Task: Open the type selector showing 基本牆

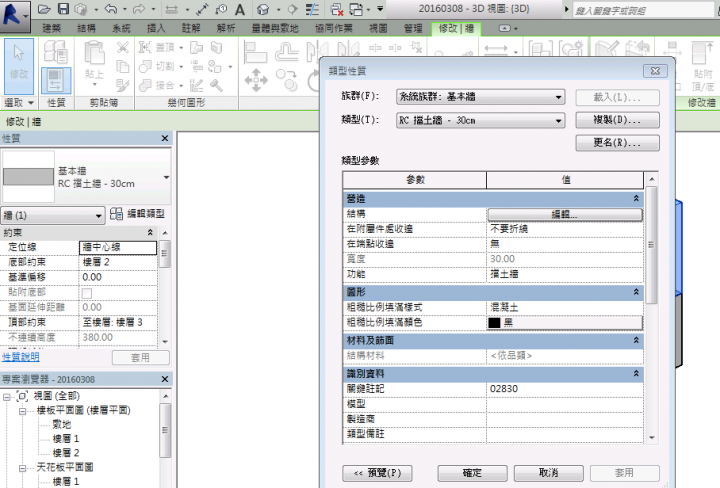Action: [x=86, y=177]
